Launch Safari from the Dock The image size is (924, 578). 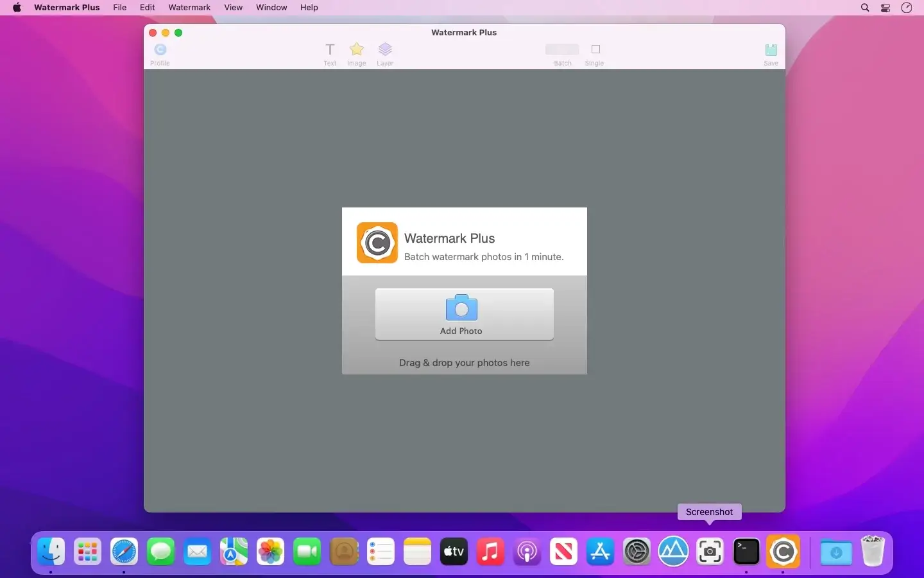[124, 552]
